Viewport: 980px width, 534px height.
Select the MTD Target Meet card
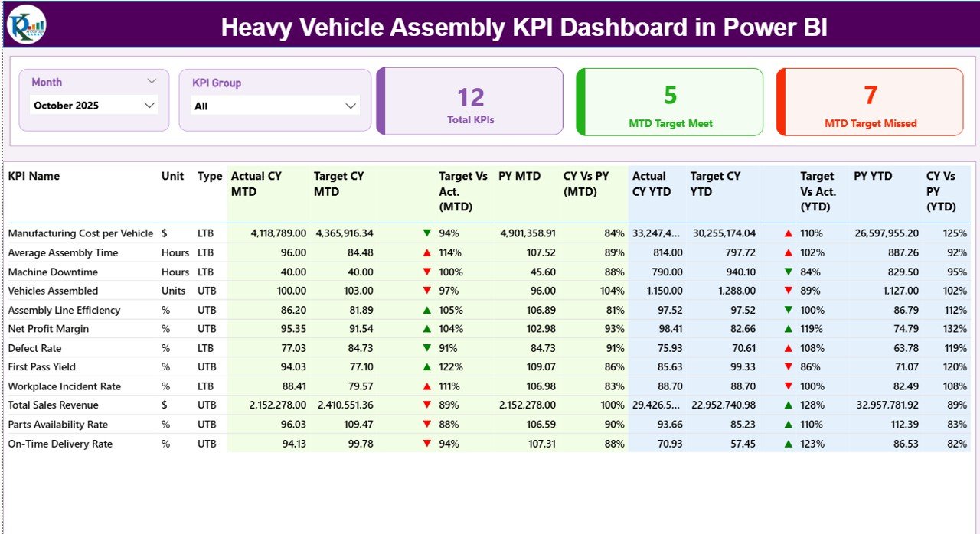pyautogui.click(x=669, y=101)
